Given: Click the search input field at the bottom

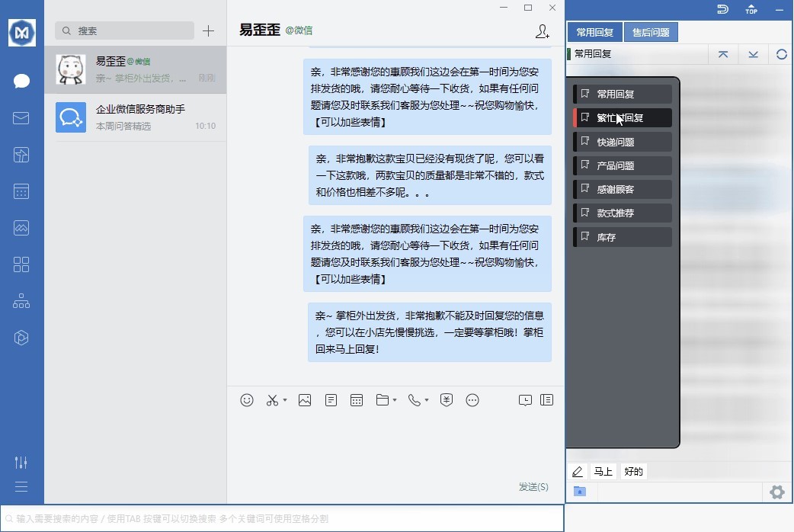Looking at the screenshot, I should 282,518.
